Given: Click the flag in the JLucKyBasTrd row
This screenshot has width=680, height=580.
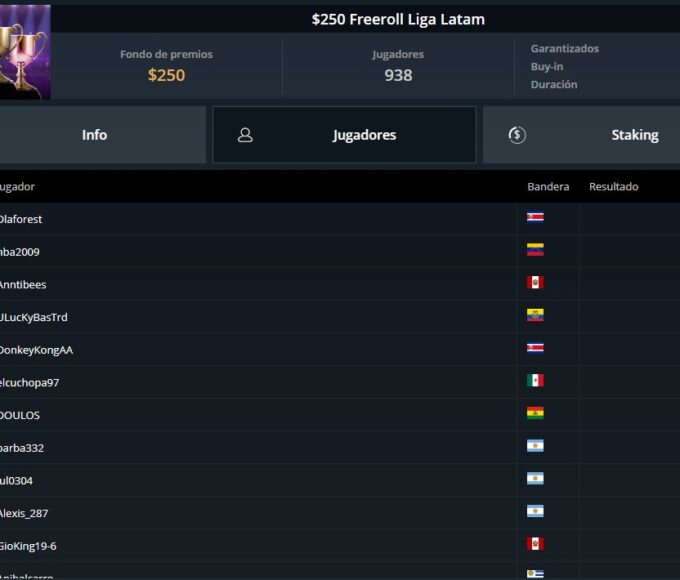Looking at the screenshot, I should (x=535, y=316).
